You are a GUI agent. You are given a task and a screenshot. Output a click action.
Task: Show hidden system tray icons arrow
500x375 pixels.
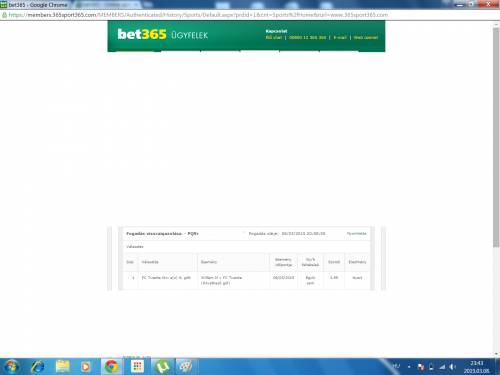tap(409, 367)
